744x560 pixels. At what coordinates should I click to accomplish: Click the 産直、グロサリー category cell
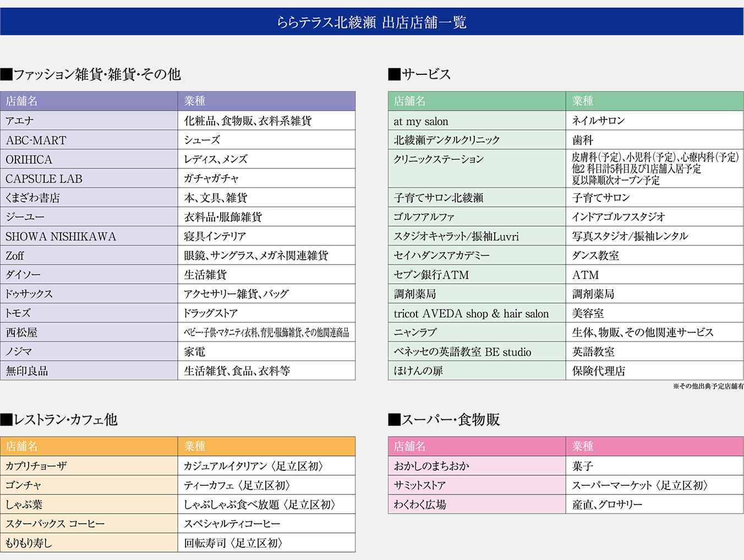[x=654, y=504]
